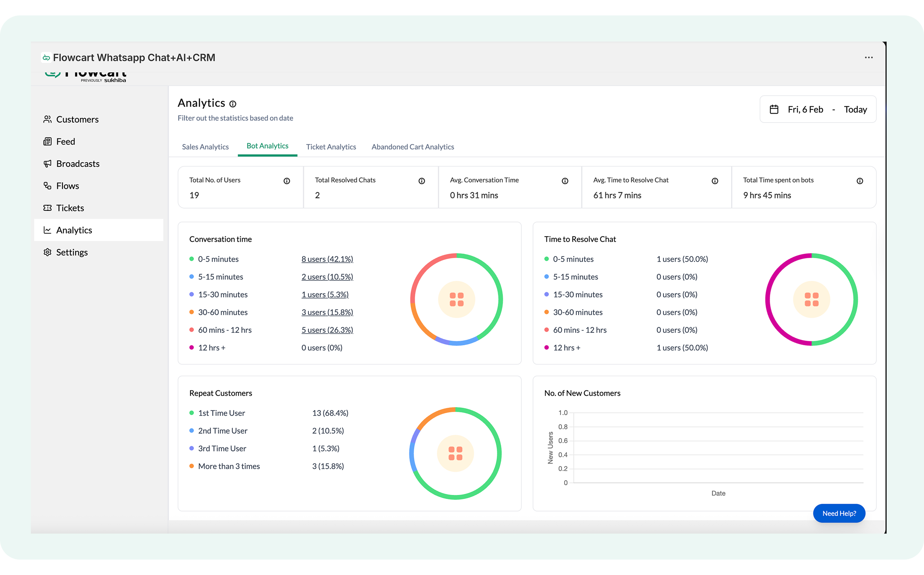
Task: Click info icon on Total Resolved Chats
Action: coord(422,181)
